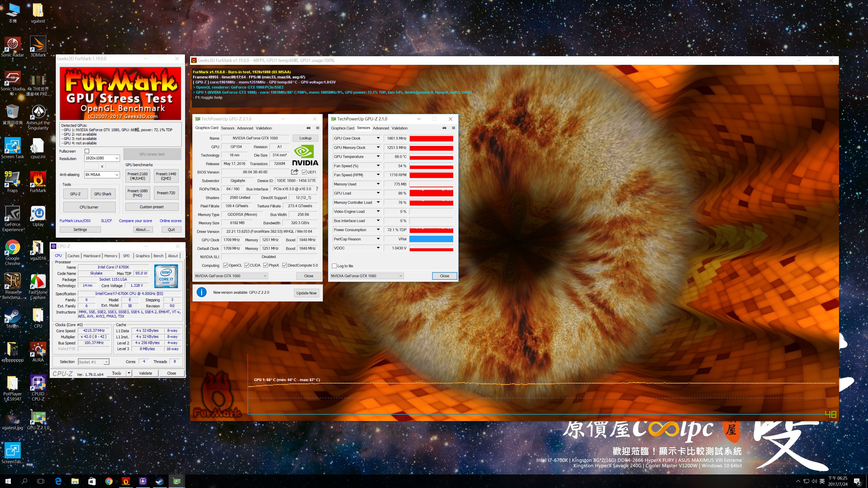Open the hamburger menu in GPU-Z Sensors window
The width and height of the screenshot is (868, 488).
(453, 128)
